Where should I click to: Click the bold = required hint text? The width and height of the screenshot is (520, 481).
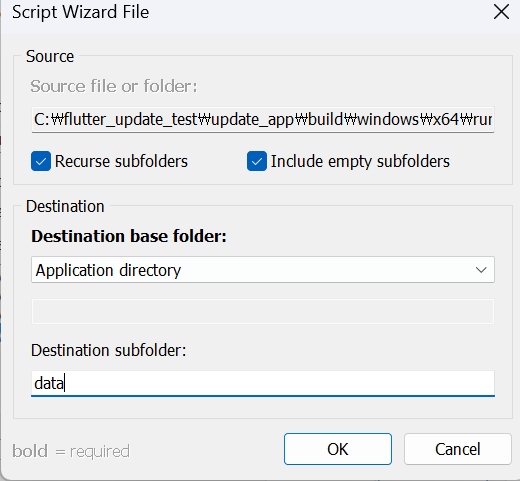pyautogui.click(x=71, y=452)
